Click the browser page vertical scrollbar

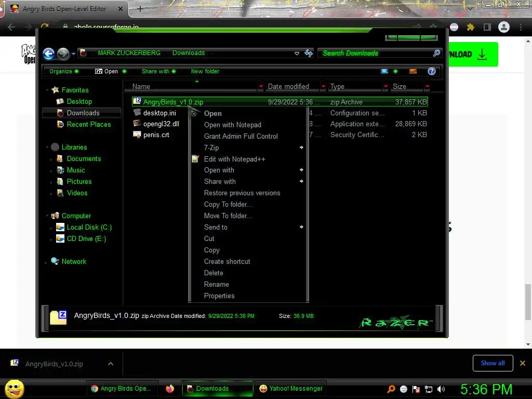528,302
